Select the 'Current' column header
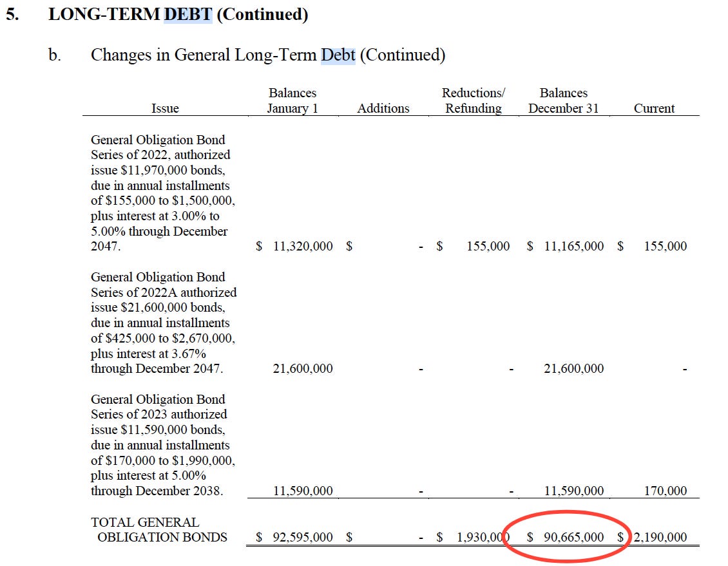The image size is (728, 566). click(654, 108)
